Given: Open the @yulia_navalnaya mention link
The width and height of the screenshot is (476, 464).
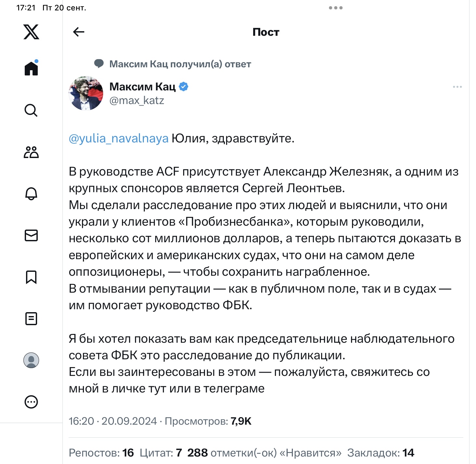Looking at the screenshot, I should tap(118, 139).
